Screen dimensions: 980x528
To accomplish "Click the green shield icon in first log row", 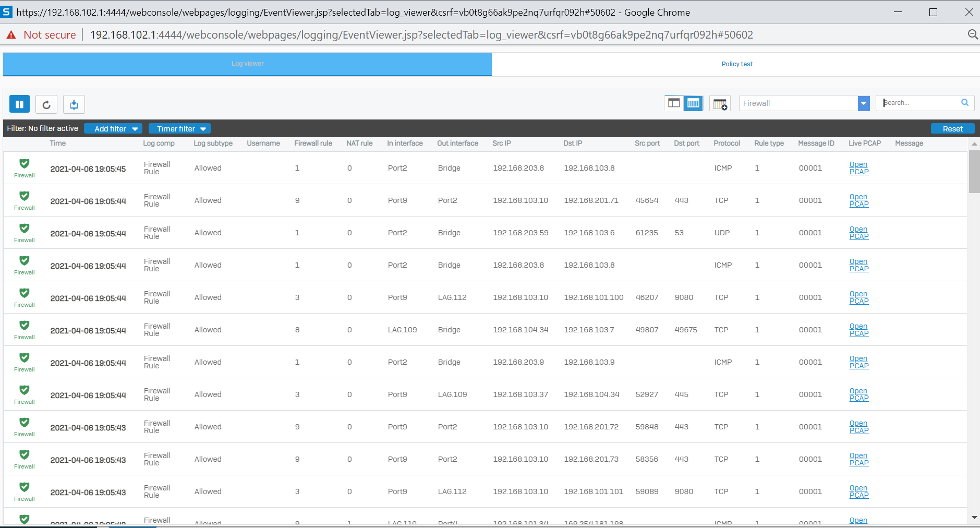I will pyautogui.click(x=25, y=164).
